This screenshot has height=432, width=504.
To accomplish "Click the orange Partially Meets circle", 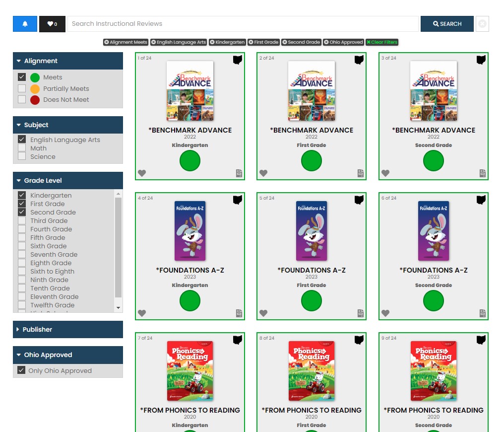I will pyautogui.click(x=35, y=89).
